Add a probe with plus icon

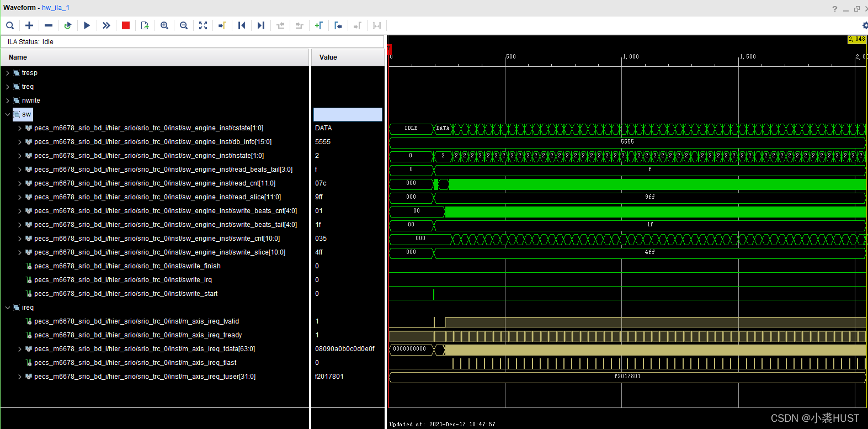pyautogui.click(x=29, y=25)
